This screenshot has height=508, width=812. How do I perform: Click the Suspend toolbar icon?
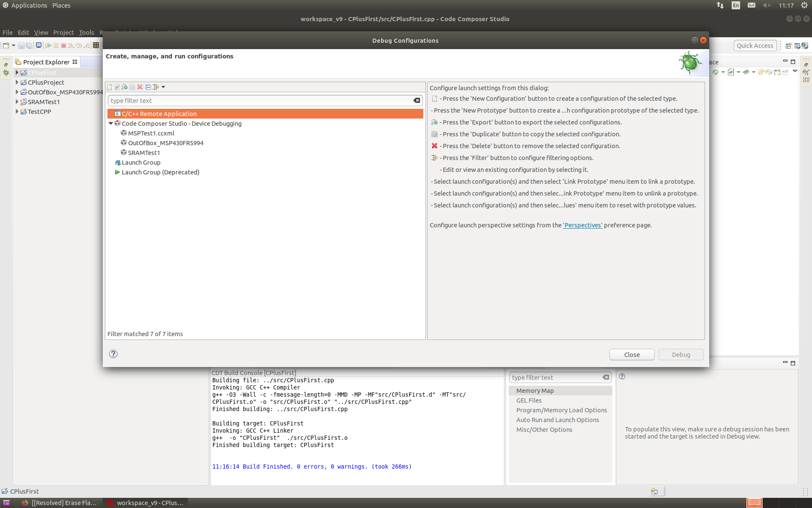56,45
